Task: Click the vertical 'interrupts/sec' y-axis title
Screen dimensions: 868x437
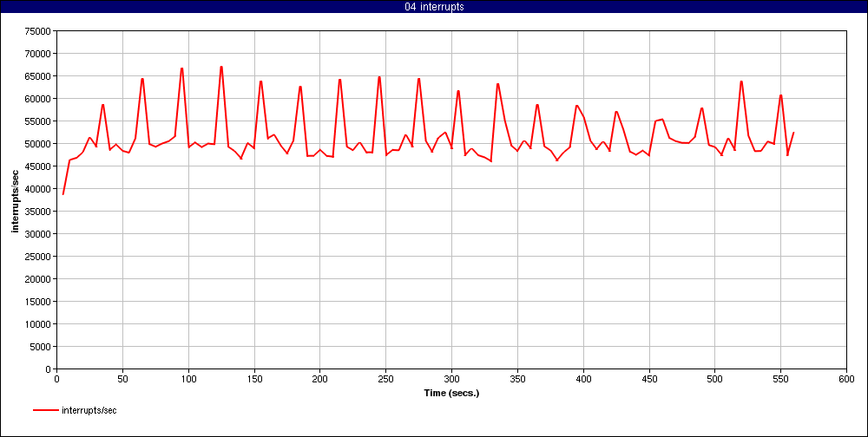Action: click(16, 200)
